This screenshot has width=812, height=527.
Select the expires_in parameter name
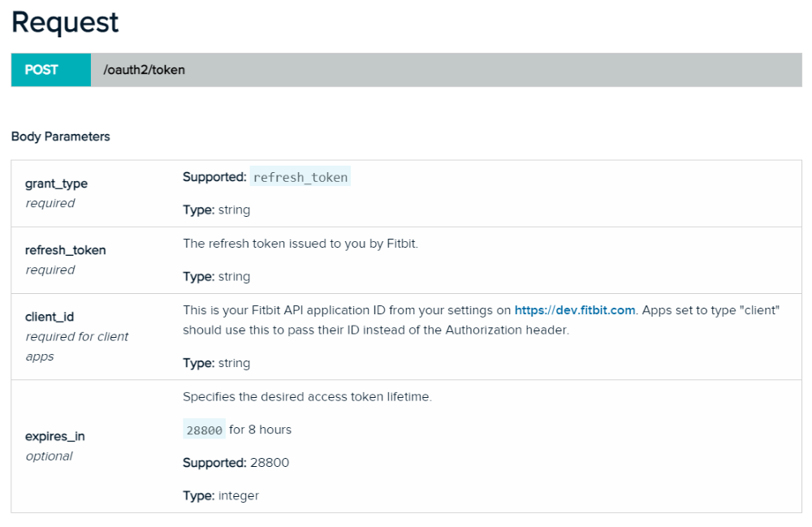[55, 436]
